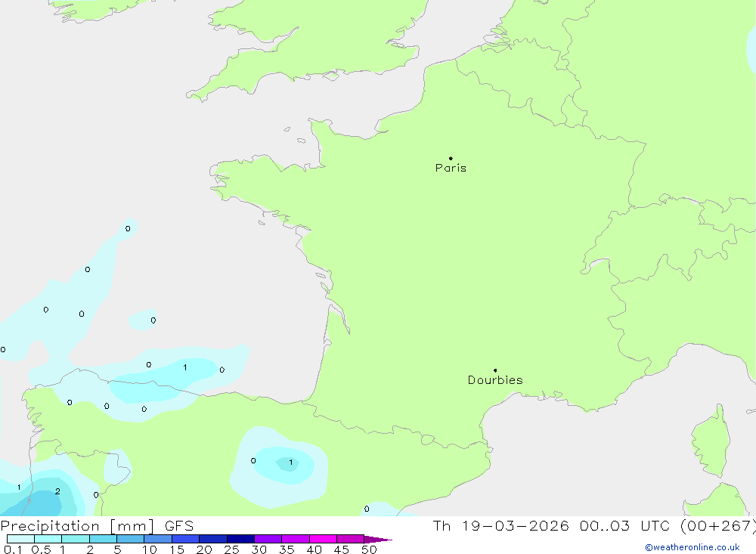The height and width of the screenshot is (554, 756).
Task: Pick the 0.1–0.5 mm palest cyan legend swatch
Action: point(20,539)
